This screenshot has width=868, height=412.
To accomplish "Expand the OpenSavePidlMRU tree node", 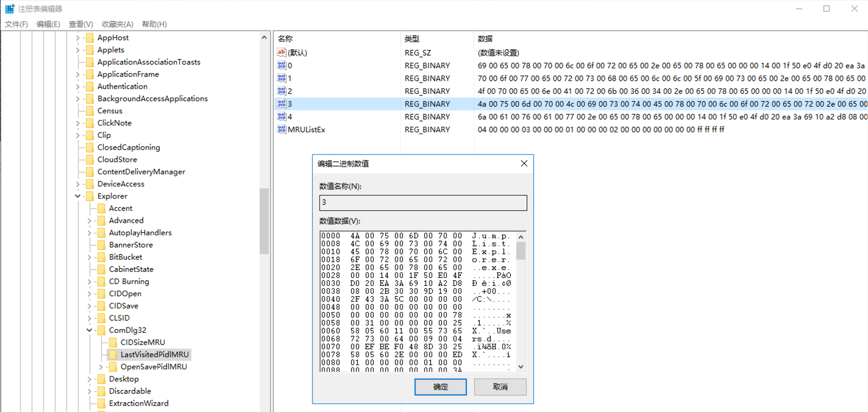I will pyautogui.click(x=101, y=367).
